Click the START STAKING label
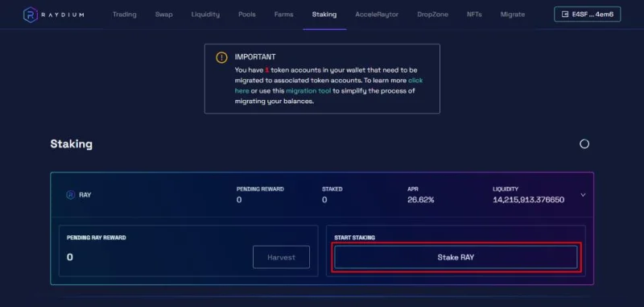644x307 pixels. (354, 238)
